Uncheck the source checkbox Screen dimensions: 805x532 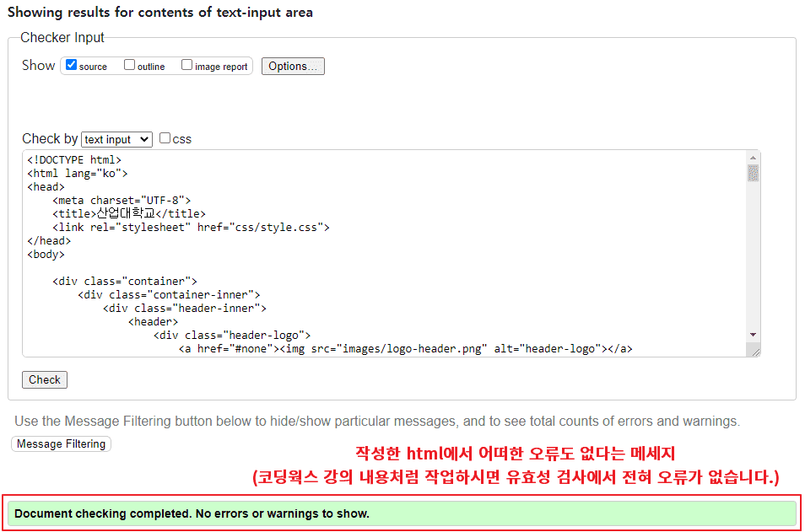72,65
